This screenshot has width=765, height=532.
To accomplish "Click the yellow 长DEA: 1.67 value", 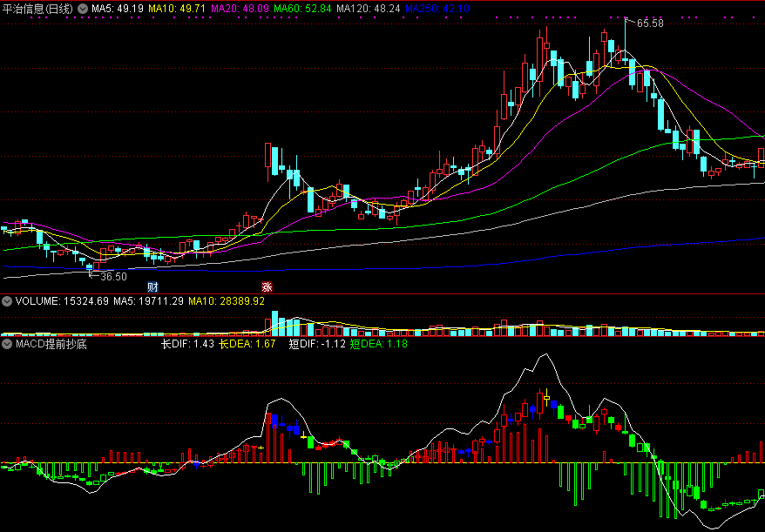I will (247, 344).
